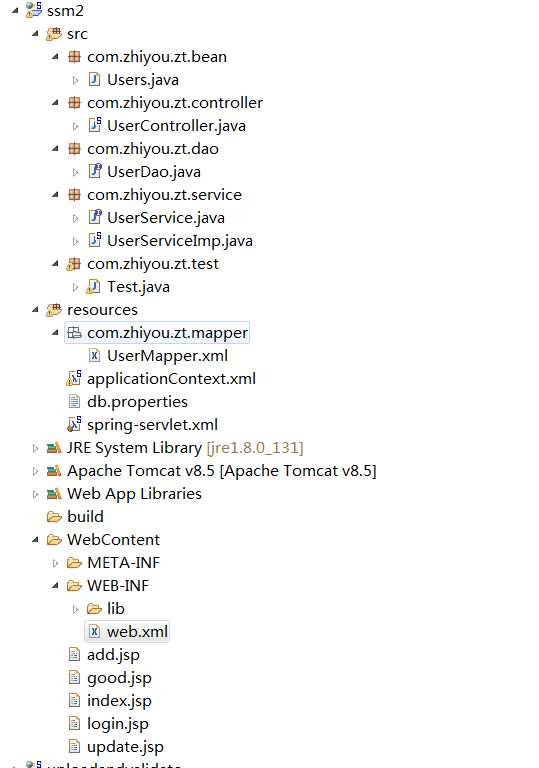Click the WEB-INF folder icon
The height and width of the screenshot is (768, 539).
(74, 586)
